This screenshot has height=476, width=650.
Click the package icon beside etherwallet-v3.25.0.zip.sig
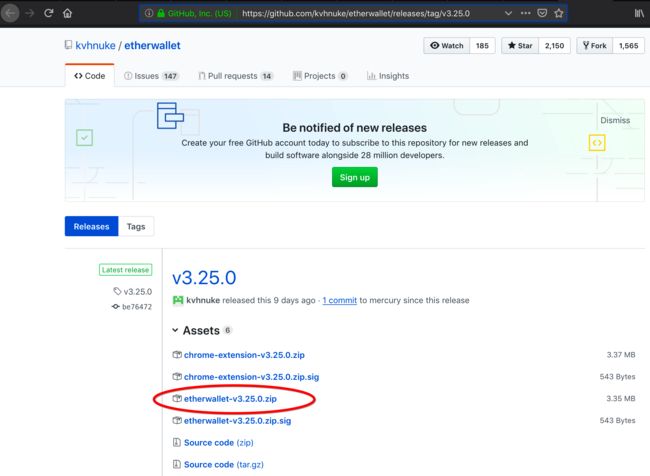(x=177, y=420)
